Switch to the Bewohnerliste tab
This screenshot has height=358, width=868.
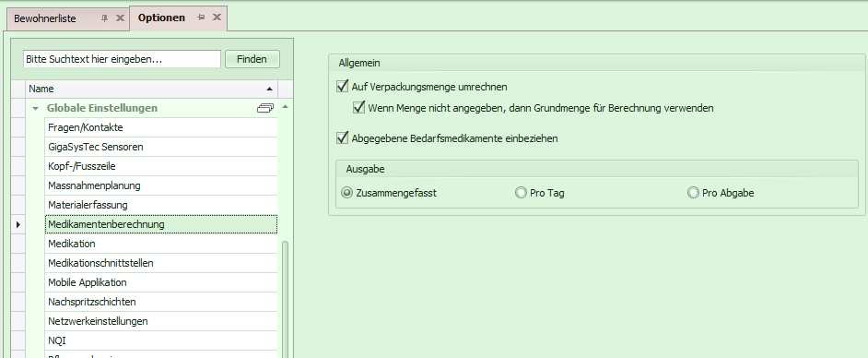pos(45,18)
